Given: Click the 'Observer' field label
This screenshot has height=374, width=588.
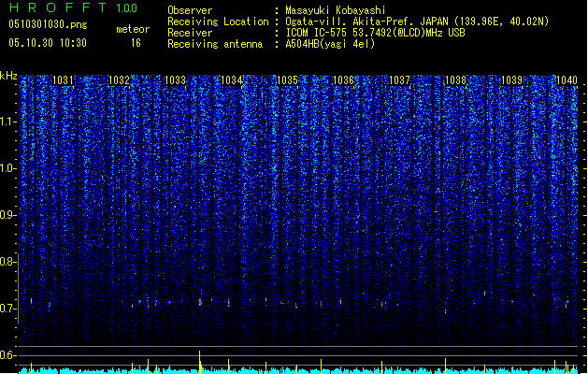Looking at the screenshot, I should [x=190, y=10].
